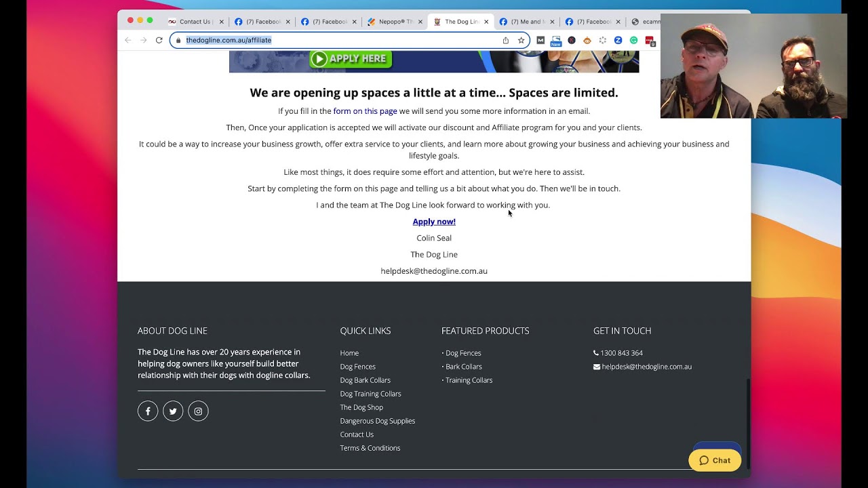Click the red extension icon at the toolbar end
The width and height of the screenshot is (868, 488).
[650, 41]
